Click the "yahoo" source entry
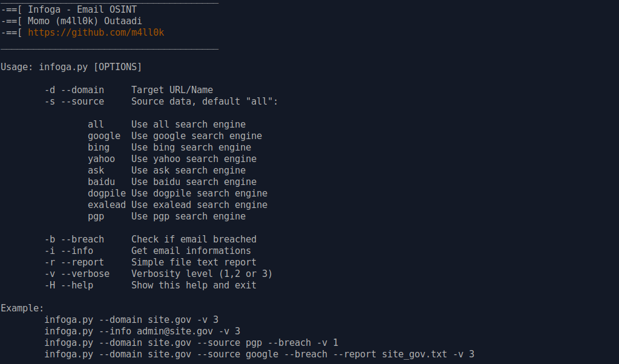The image size is (619, 364). (x=101, y=159)
